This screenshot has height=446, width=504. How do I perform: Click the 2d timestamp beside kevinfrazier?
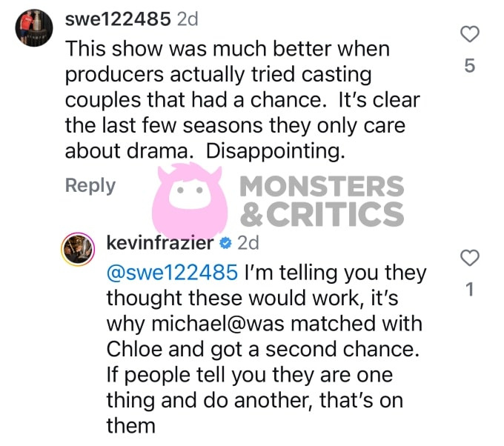coord(248,243)
